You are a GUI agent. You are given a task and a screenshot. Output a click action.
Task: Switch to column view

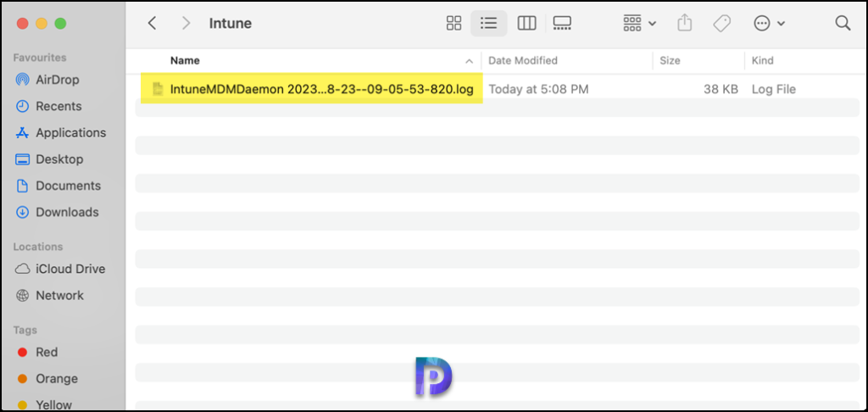click(x=526, y=23)
